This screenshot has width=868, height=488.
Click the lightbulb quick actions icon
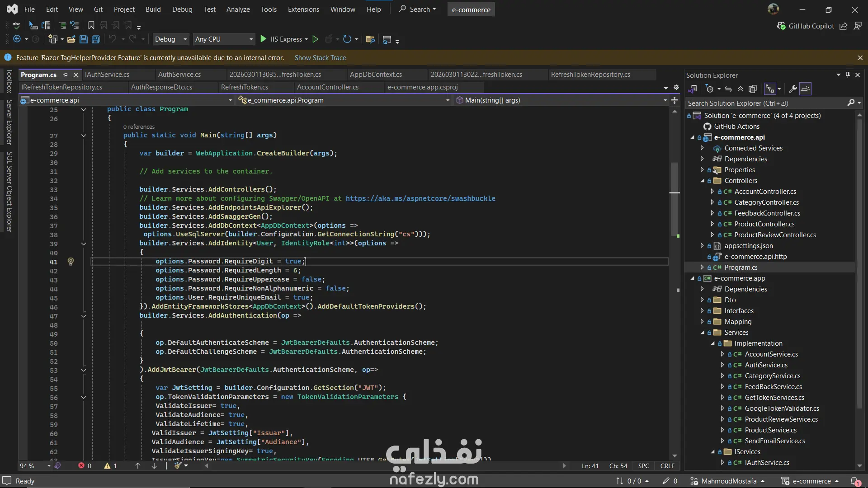click(71, 261)
